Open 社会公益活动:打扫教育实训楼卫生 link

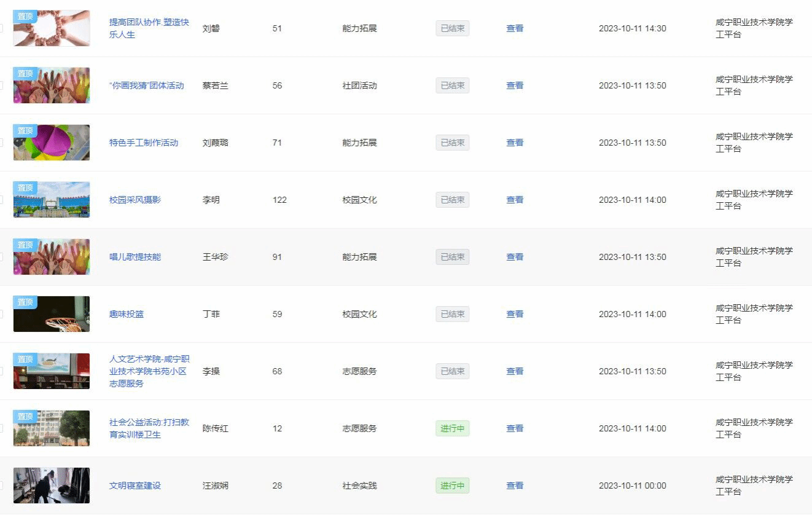[149, 428]
